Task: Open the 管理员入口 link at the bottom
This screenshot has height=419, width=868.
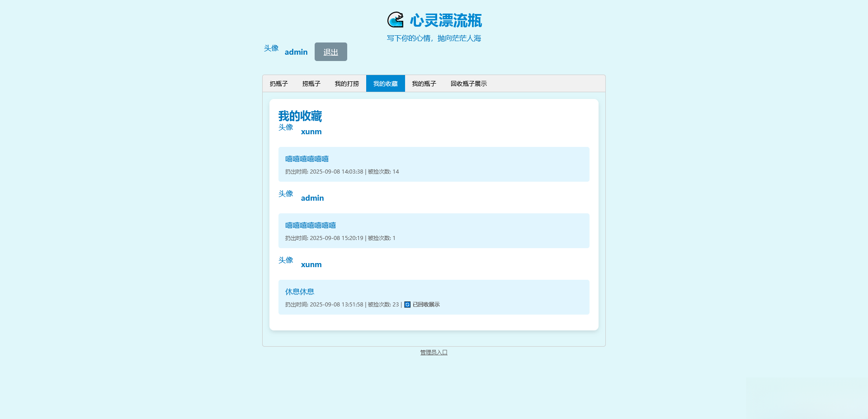Action: 433,353
